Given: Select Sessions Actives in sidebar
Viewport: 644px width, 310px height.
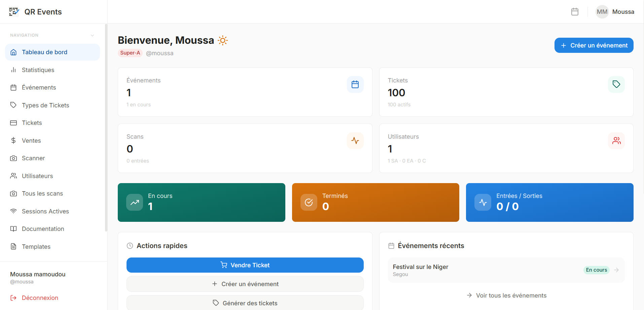Looking at the screenshot, I should click(45, 211).
